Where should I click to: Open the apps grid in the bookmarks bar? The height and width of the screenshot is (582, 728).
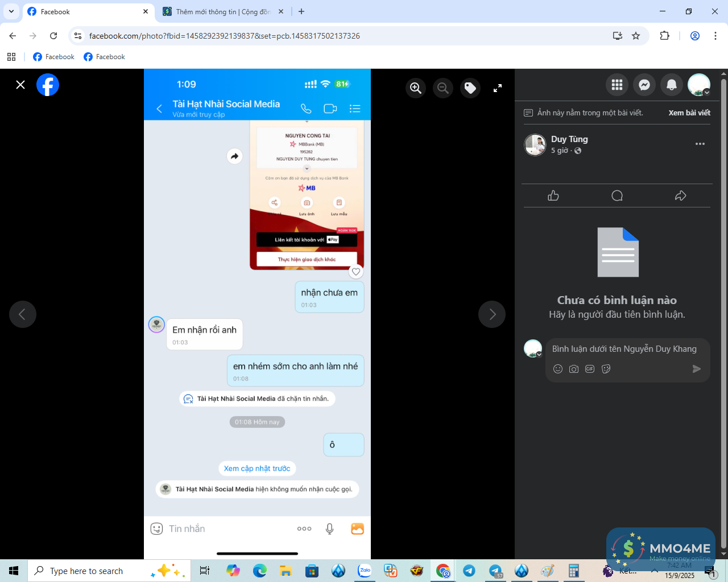pos(11,57)
